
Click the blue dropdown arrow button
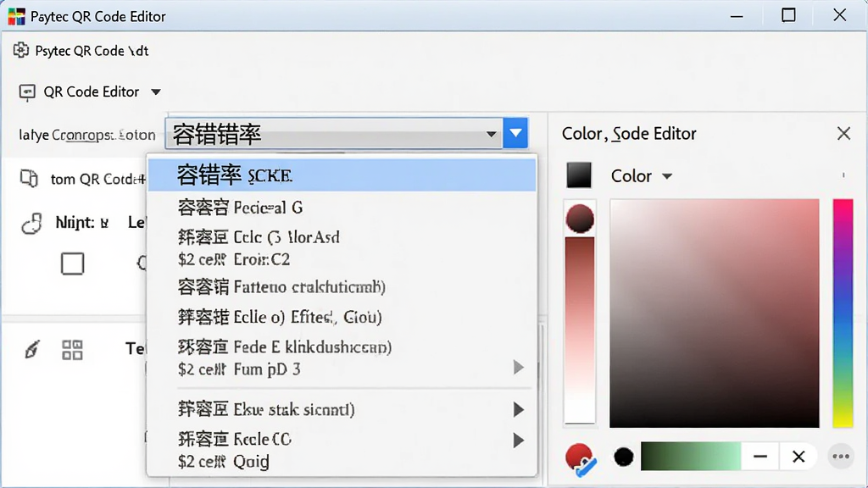coord(515,133)
